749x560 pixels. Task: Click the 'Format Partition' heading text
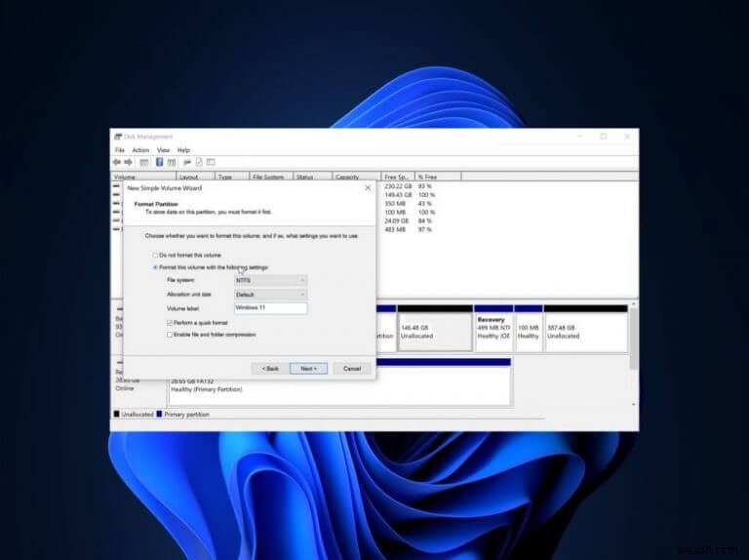click(x=156, y=204)
